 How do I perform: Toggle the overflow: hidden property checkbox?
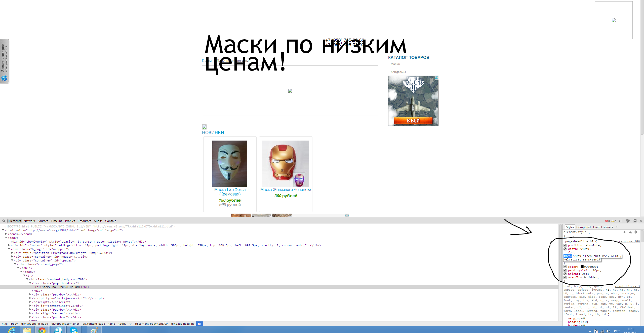[x=565, y=277]
